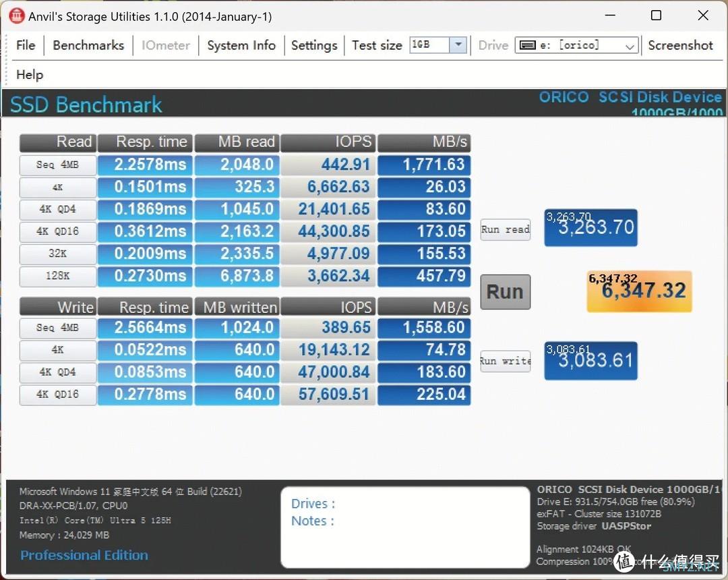Expand the Drive selection combo box
This screenshot has width=728, height=580.
tap(576, 45)
